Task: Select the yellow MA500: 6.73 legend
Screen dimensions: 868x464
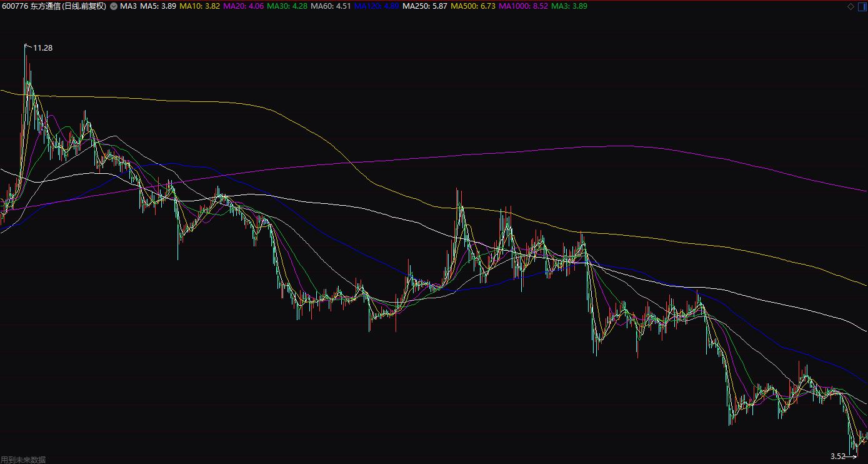Action: click(473, 6)
